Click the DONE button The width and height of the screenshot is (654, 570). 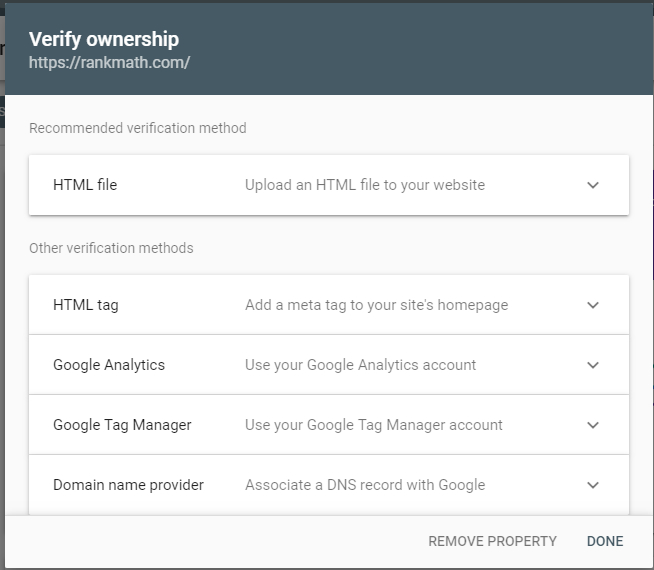tap(605, 541)
